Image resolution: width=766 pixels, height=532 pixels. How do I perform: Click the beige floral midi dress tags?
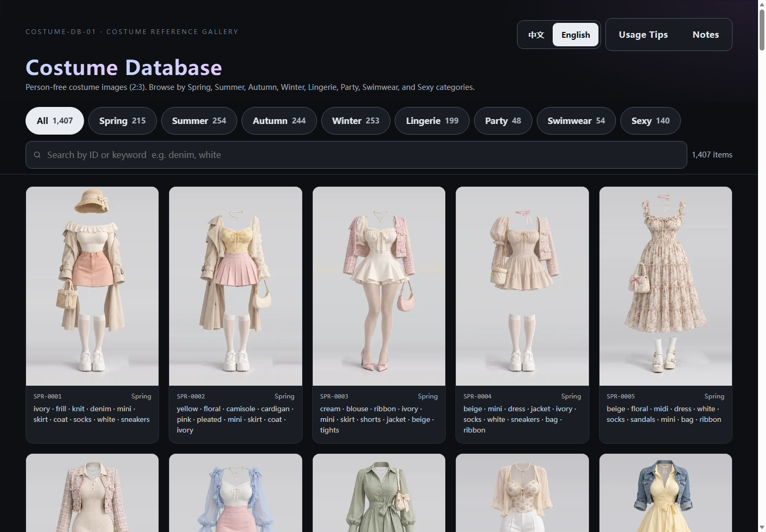click(664, 414)
